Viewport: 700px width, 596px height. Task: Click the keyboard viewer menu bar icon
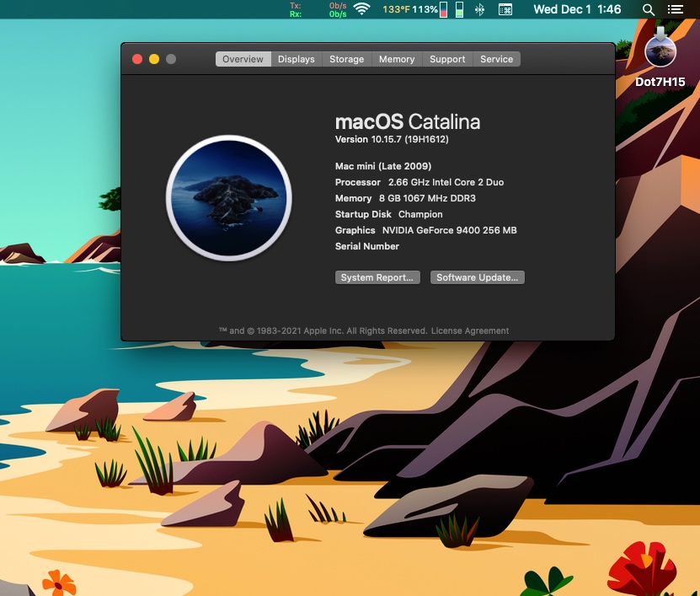tap(505, 9)
